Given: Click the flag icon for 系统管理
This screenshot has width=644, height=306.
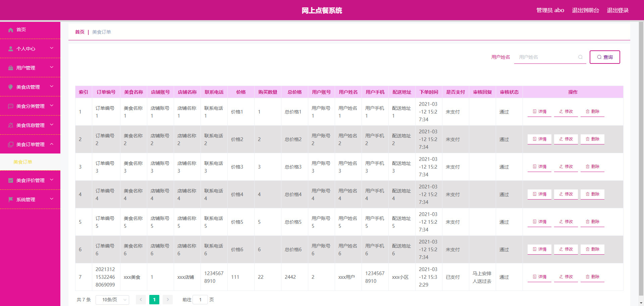Looking at the screenshot, I should point(11,200).
